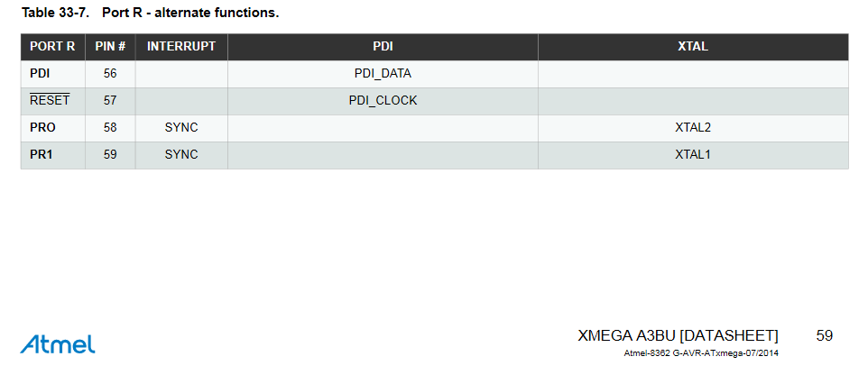Select pin number 57 cell
Viewport: 868px width, 384px height.
click(x=110, y=101)
